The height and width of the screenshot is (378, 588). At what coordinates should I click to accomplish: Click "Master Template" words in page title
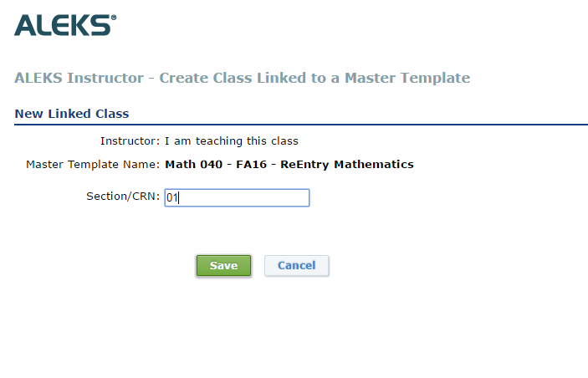point(407,78)
